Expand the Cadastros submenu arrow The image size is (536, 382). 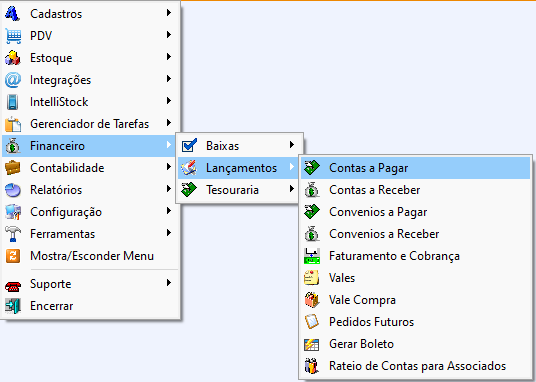point(169,13)
